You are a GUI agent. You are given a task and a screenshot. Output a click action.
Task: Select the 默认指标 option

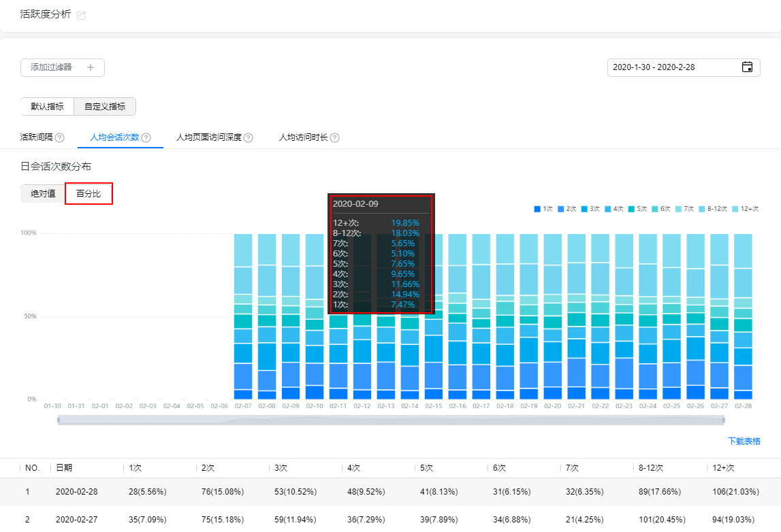click(47, 107)
